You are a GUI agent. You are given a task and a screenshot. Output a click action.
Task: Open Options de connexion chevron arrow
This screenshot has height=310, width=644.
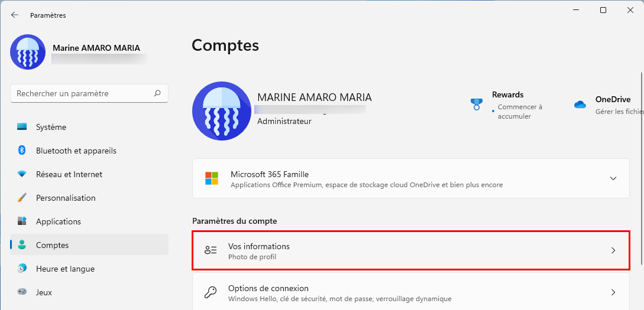(613, 292)
